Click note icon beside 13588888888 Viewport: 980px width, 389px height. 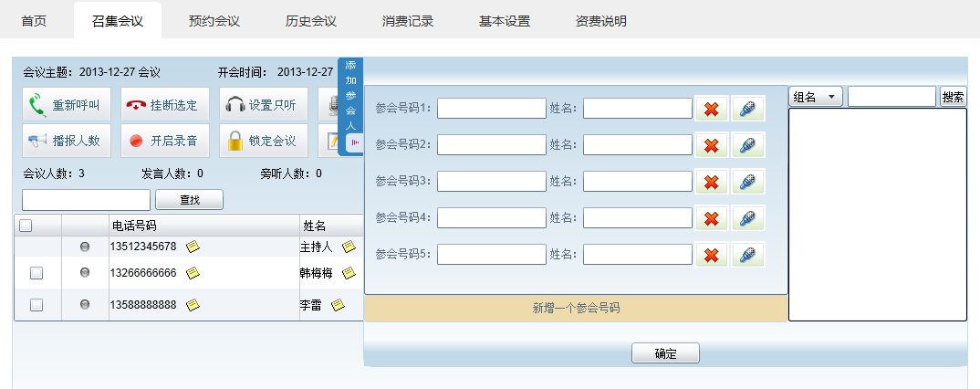point(193,305)
